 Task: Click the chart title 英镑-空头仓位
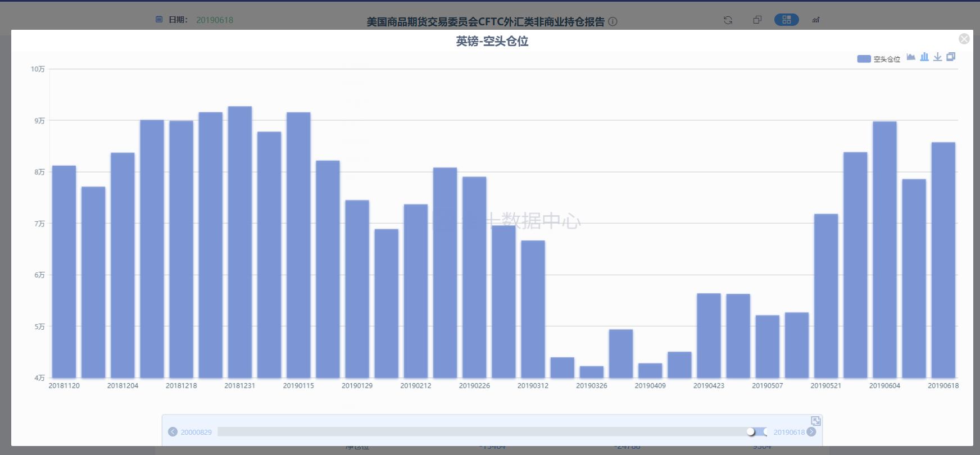tap(492, 41)
